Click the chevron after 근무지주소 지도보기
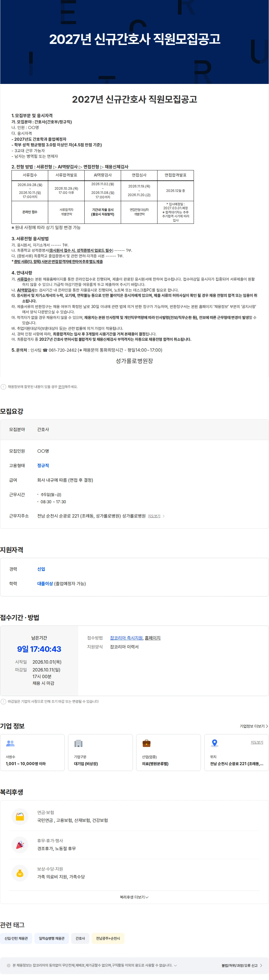 [x=164, y=516]
